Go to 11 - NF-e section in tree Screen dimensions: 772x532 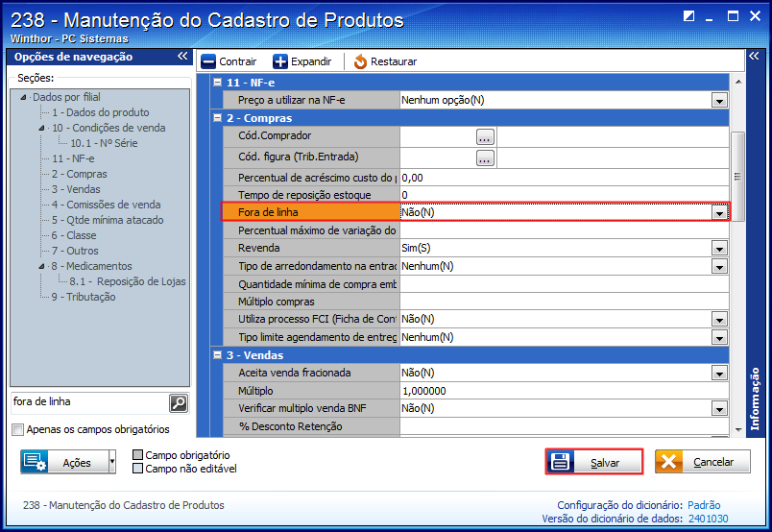click(73, 158)
